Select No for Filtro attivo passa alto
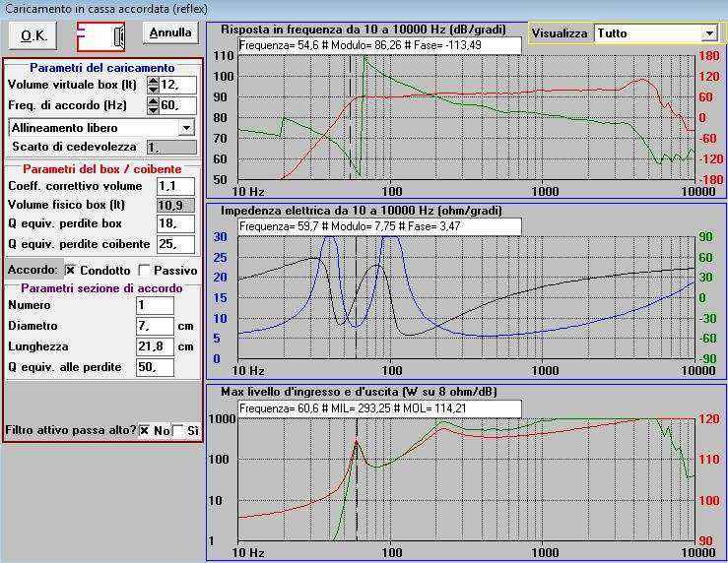The image size is (728, 563). (x=145, y=431)
